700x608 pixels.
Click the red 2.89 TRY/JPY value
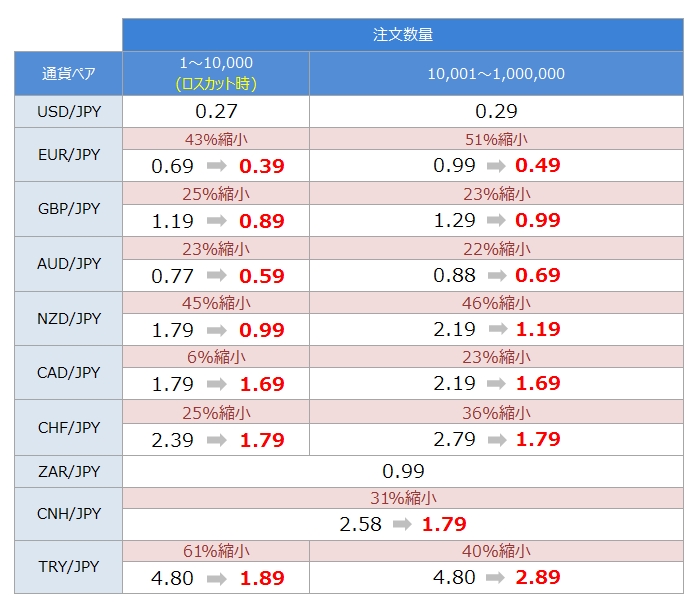click(x=538, y=578)
